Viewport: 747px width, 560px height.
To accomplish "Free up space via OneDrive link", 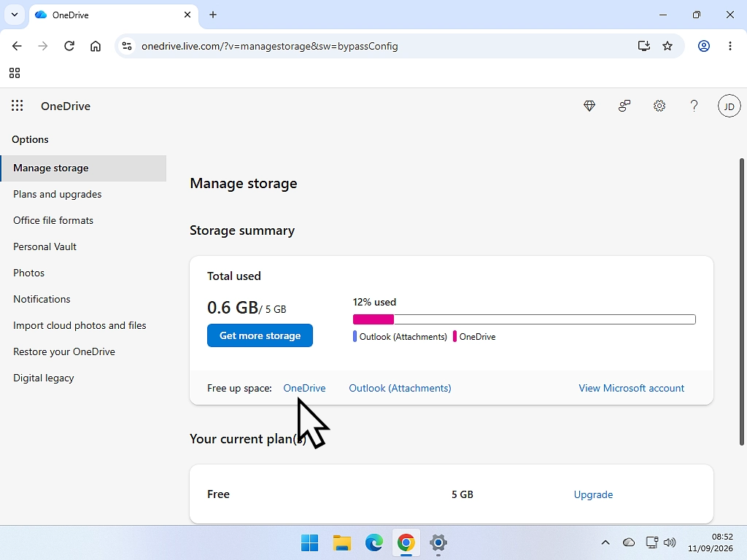I will 304,388.
